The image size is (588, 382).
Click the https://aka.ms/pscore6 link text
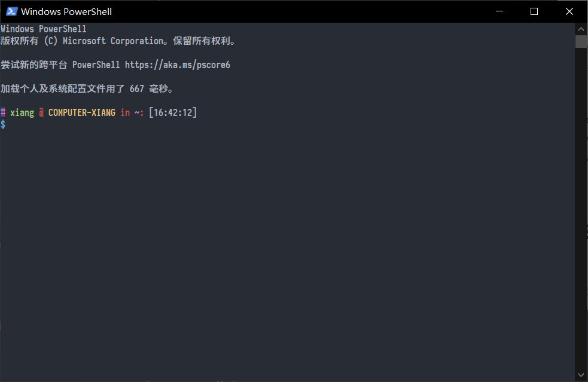tap(178, 65)
